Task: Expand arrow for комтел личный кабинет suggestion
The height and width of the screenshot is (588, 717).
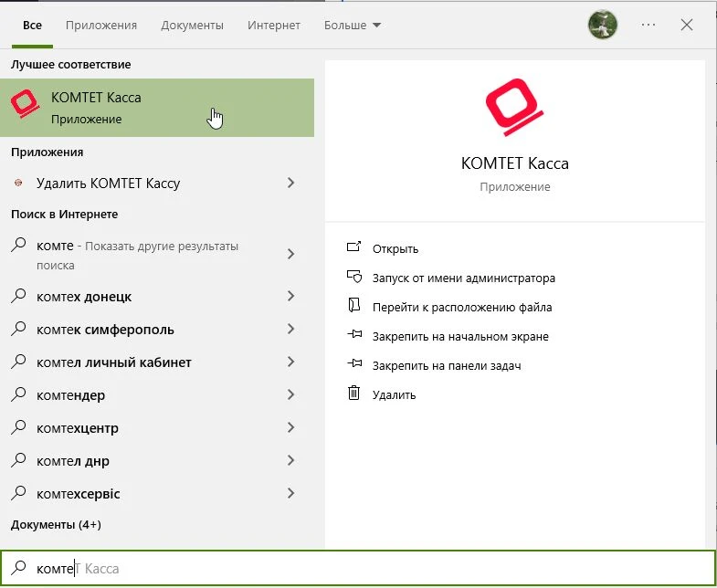Action: 290,362
